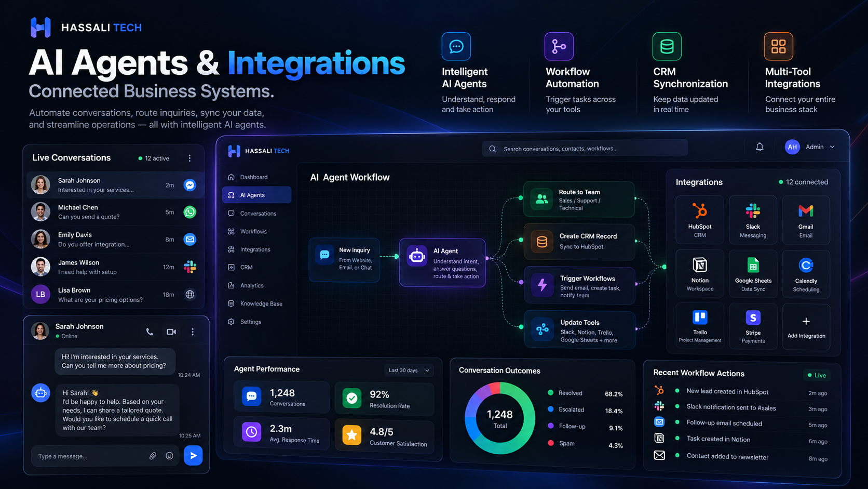Click the search conversations field

click(585, 149)
